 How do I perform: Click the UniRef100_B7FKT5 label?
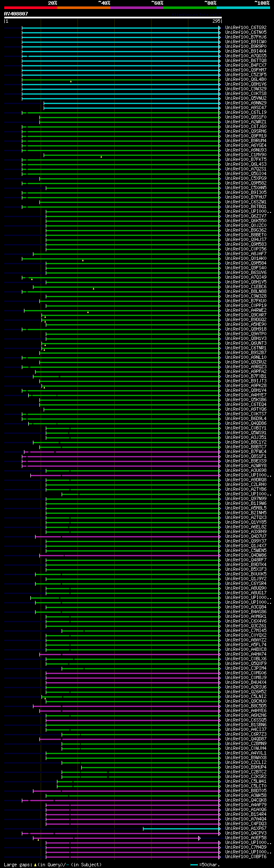coord(246,160)
